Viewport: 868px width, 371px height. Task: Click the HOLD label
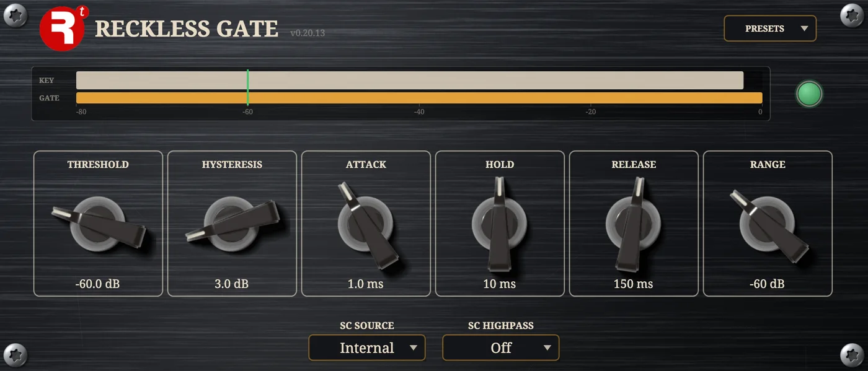500,165
